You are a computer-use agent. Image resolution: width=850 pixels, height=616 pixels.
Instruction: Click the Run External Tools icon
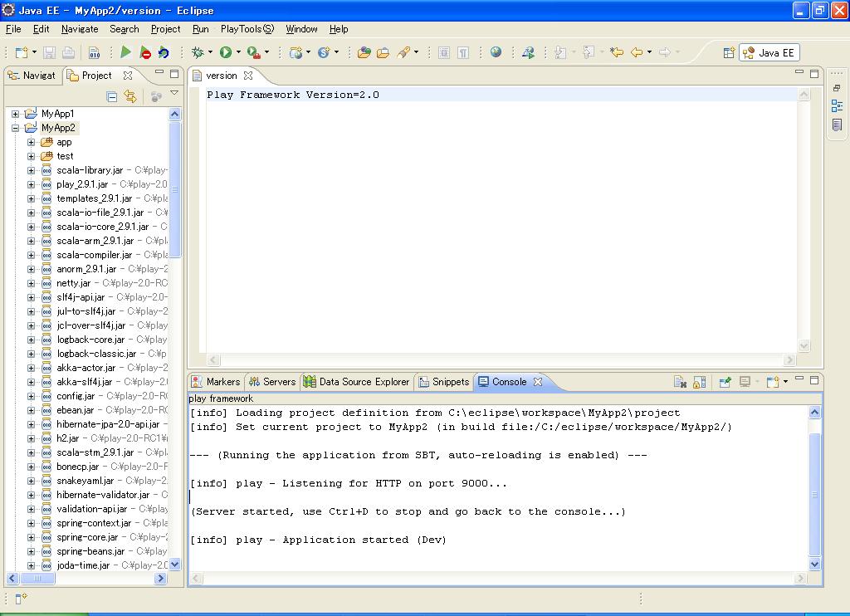[x=253, y=52]
